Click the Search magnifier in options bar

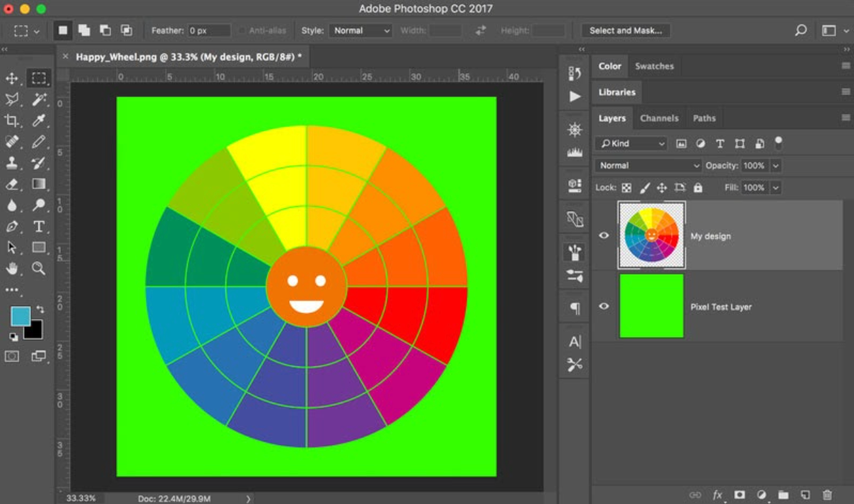(x=801, y=31)
